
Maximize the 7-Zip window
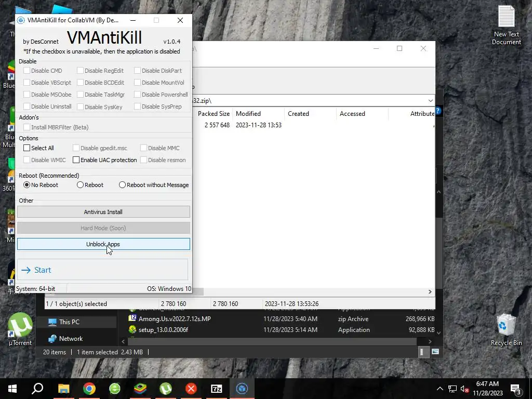coord(400,48)
